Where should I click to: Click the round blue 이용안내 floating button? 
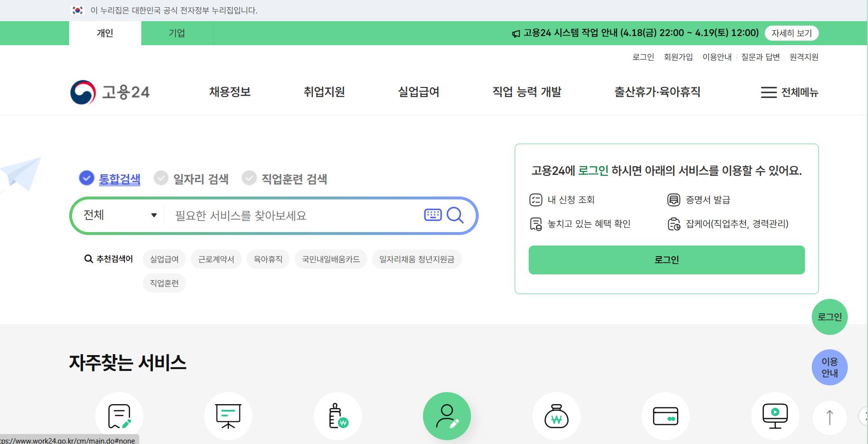830,367
